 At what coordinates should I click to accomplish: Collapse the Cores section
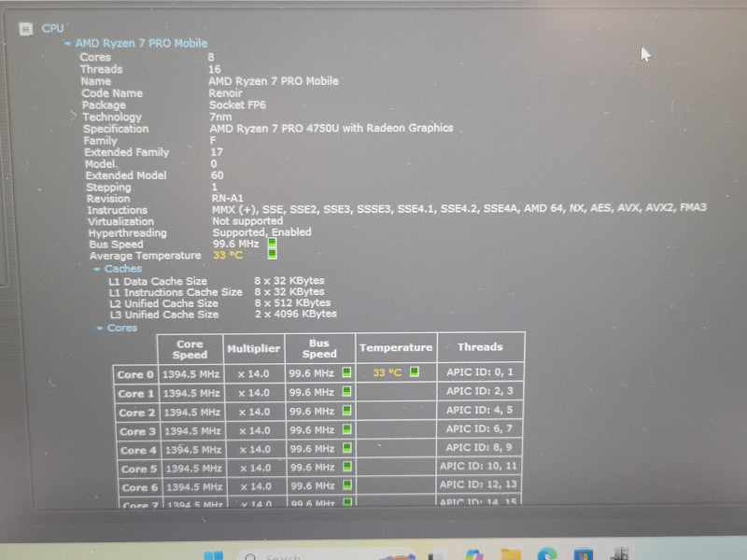click(x=100, y=329)
